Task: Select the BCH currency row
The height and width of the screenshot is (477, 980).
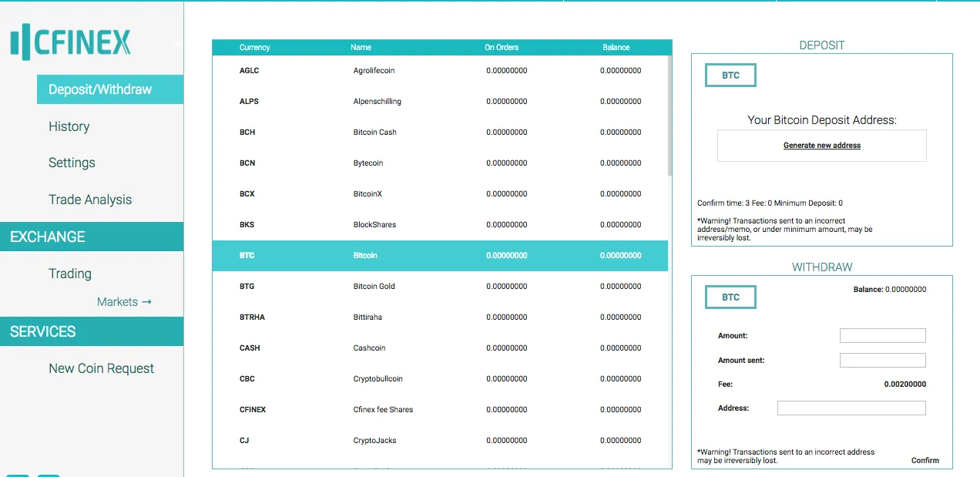Action: (440, 133)
